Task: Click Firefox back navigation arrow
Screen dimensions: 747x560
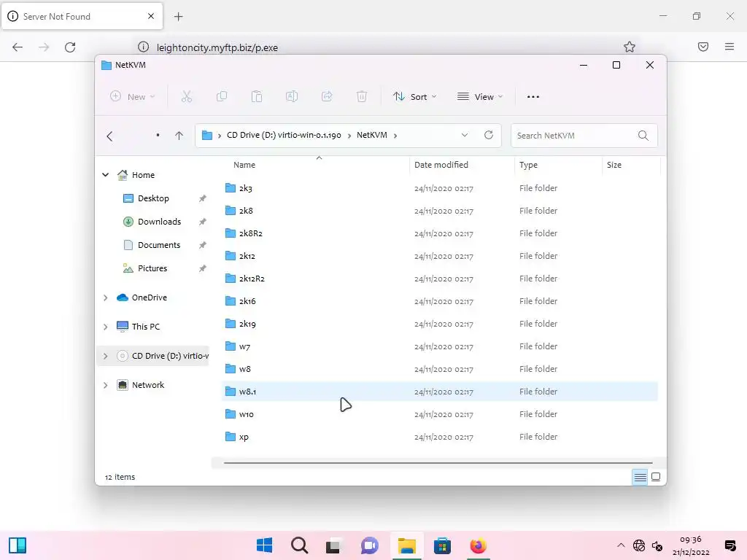Action: click(x=18, y=47)
